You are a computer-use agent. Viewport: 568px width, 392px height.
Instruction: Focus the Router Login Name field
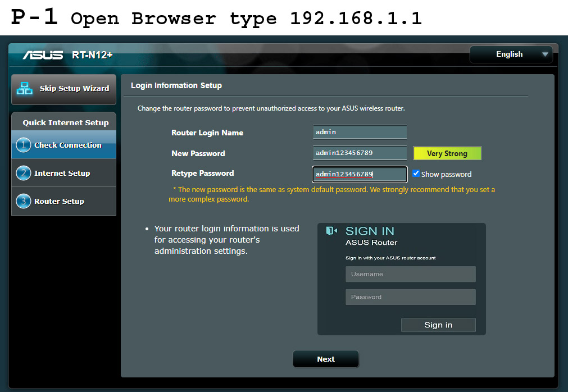360,133
